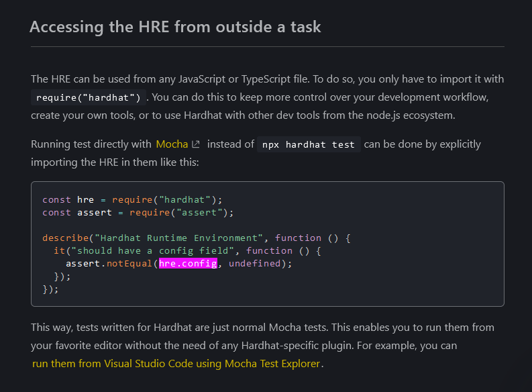Open the Visual Studio Code Mocha Test Explorer link
This screenshot has height=392, width=532.
pyautogui.click(x=176, y=364)
